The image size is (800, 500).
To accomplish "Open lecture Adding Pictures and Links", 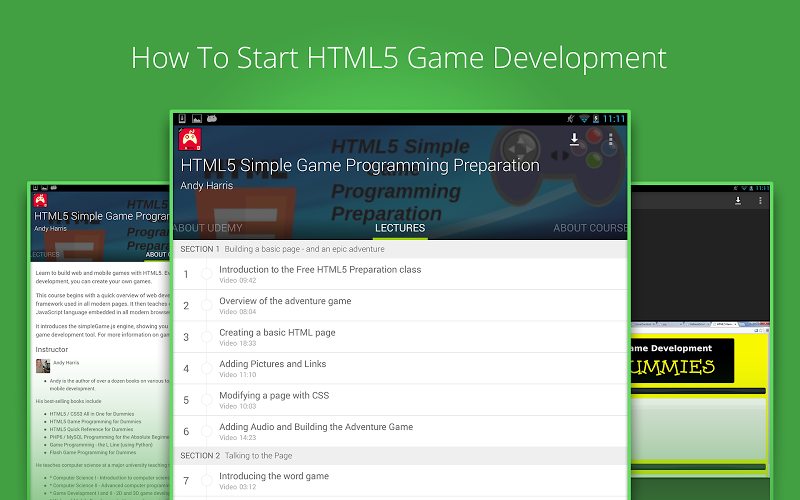I will [x=400, y=368].
